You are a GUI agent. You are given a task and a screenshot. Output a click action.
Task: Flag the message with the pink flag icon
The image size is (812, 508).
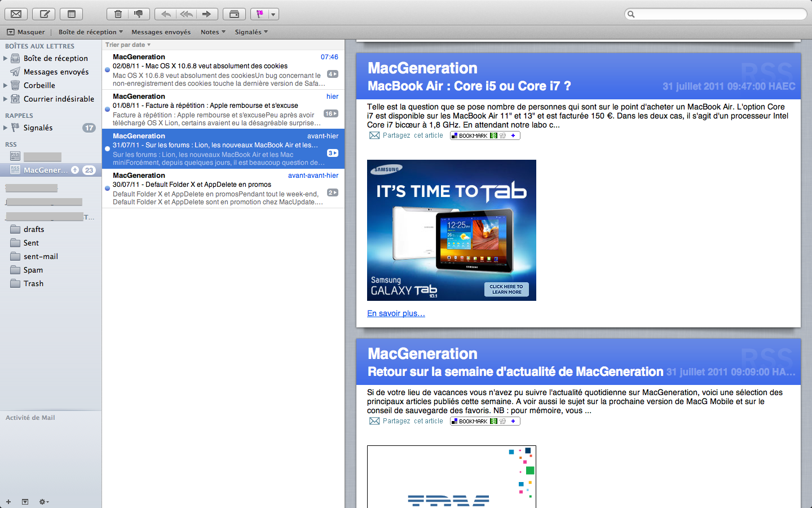(x=259, y=14)
